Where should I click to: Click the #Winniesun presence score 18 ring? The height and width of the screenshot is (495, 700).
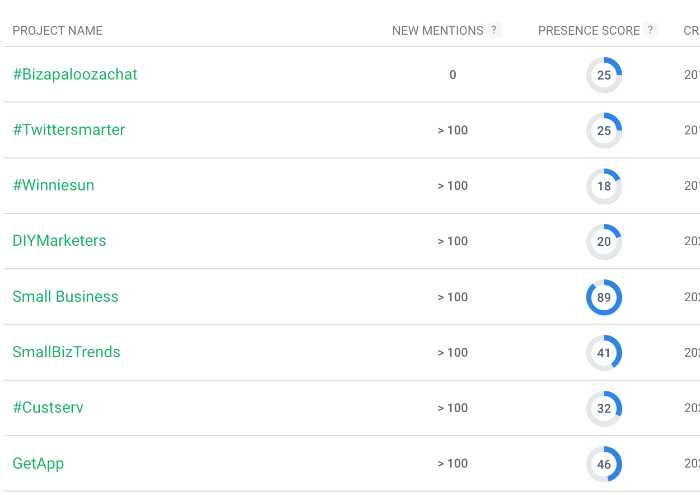click(604, 186)
